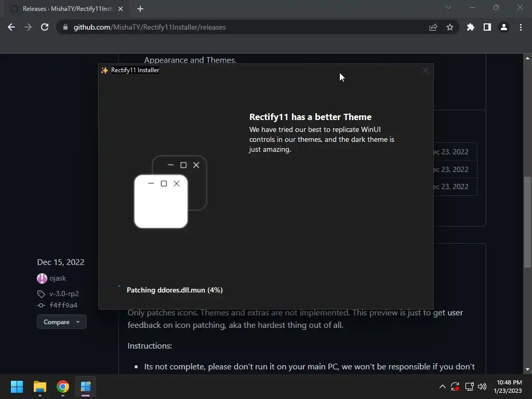Close the Chrome window
532x399 pixels.
pos(520,7)
